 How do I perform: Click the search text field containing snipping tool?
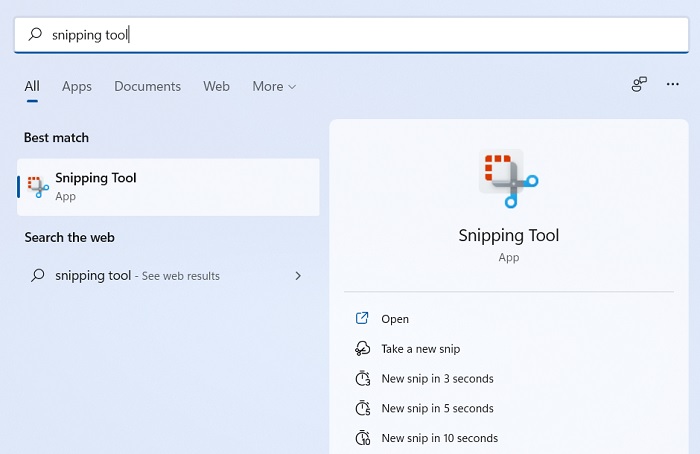[351, 35]
